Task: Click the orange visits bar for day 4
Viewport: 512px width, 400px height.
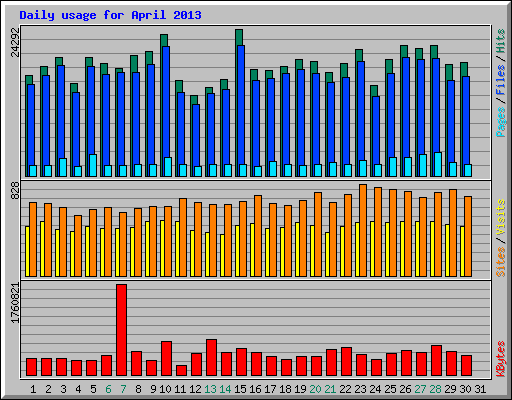Action: pyautogui.click(x=78, y=246)
